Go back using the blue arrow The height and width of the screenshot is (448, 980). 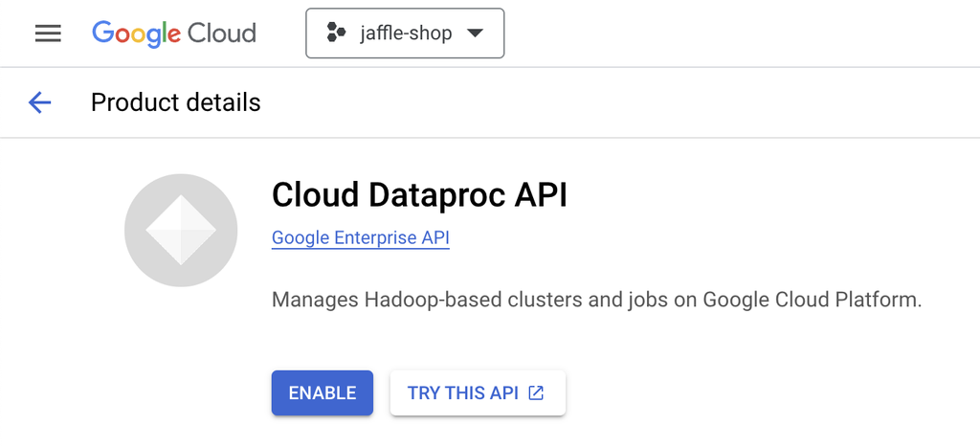pyautogui.click(x=39, y=101)
